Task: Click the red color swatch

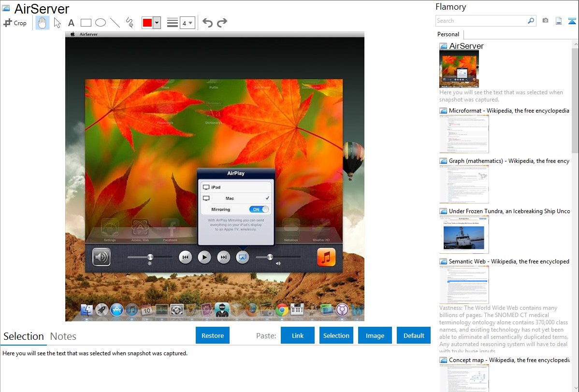Action: pos(147,23)
